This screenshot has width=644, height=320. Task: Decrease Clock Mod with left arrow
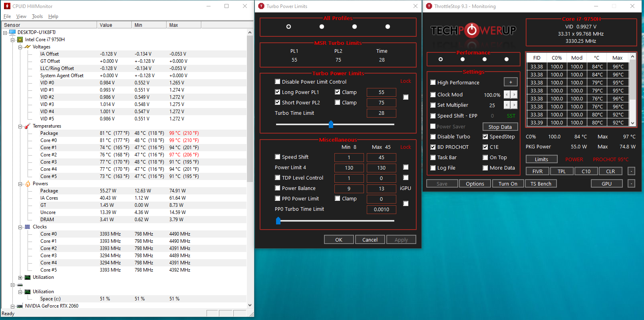click(507, 94)
